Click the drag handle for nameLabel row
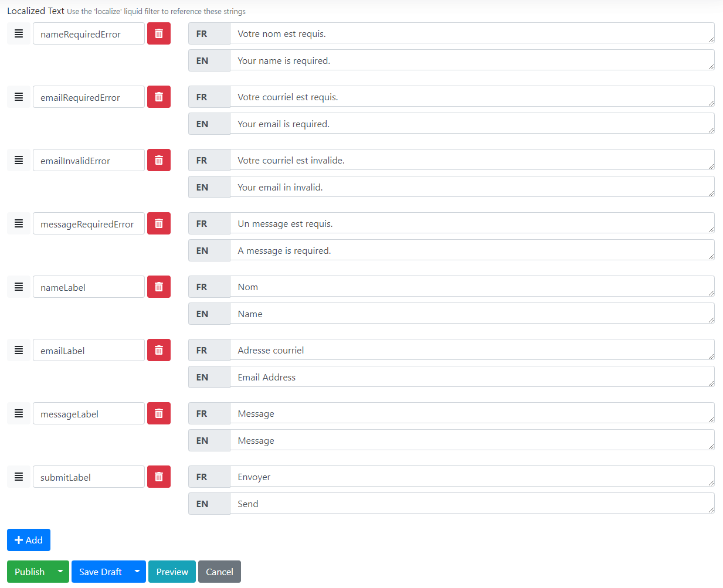723x588 pixels. click(x=19, y=287)
